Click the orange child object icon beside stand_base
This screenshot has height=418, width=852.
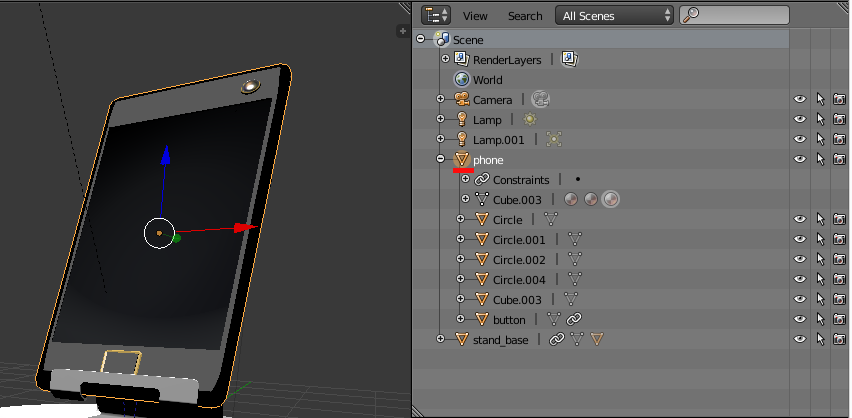click(x=597, y=339)
